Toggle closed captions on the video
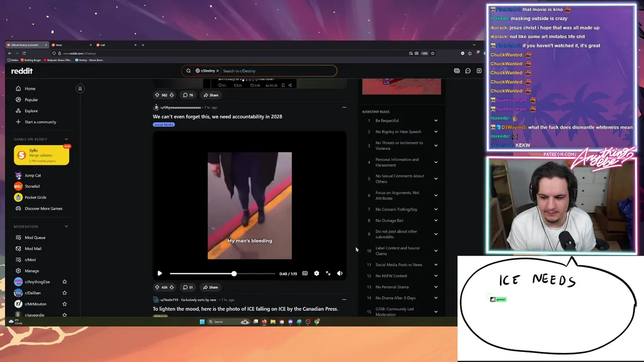This screenshot has width=644, height=362. coord(305,274)
